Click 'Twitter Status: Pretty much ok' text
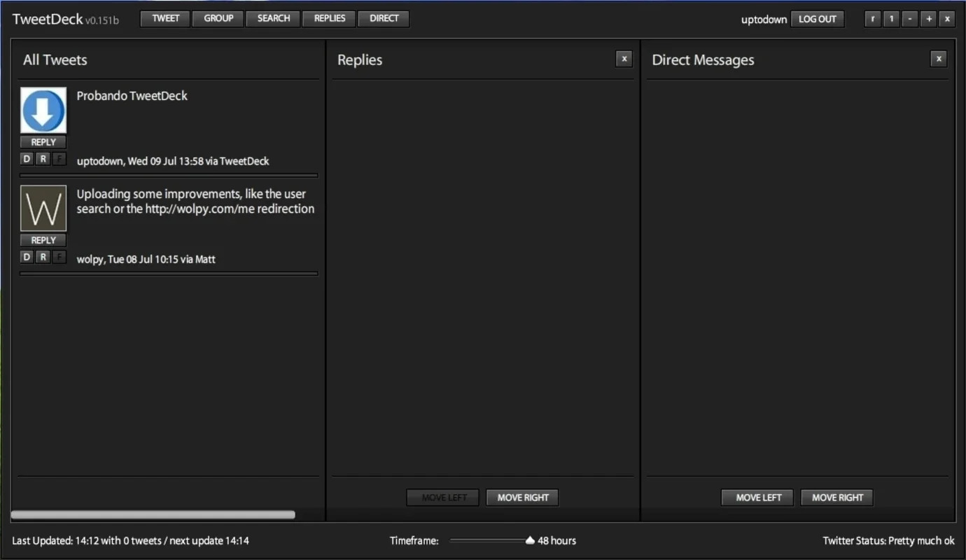 [889, 540]
